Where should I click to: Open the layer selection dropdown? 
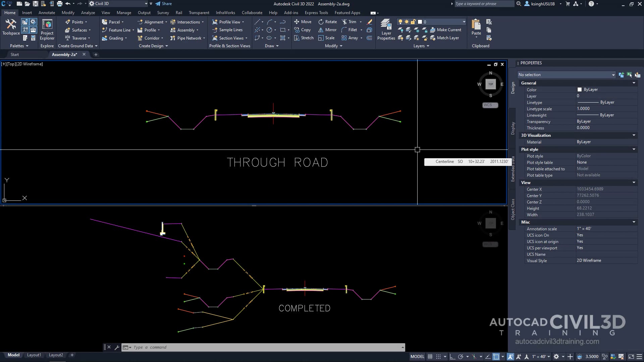[x=464, y=21]
